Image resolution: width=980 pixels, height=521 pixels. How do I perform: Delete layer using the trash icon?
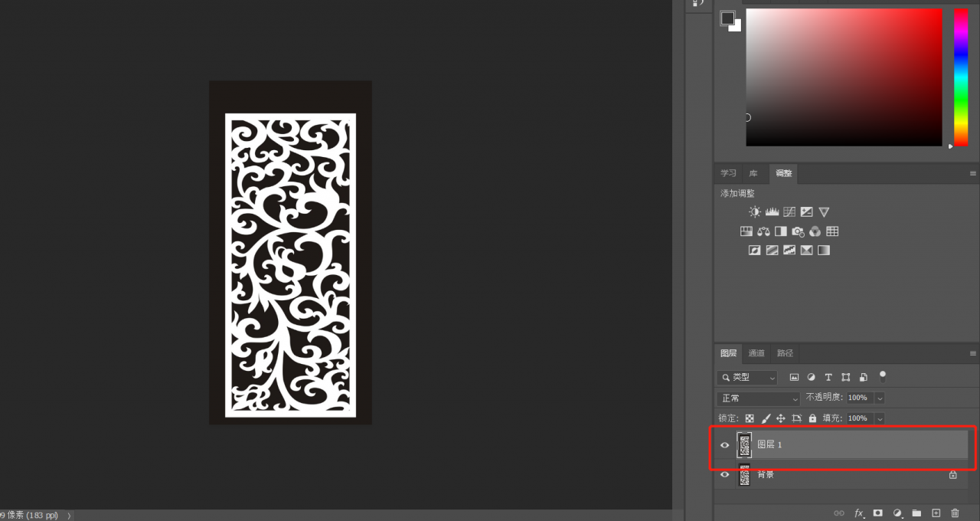pos(955,513)
